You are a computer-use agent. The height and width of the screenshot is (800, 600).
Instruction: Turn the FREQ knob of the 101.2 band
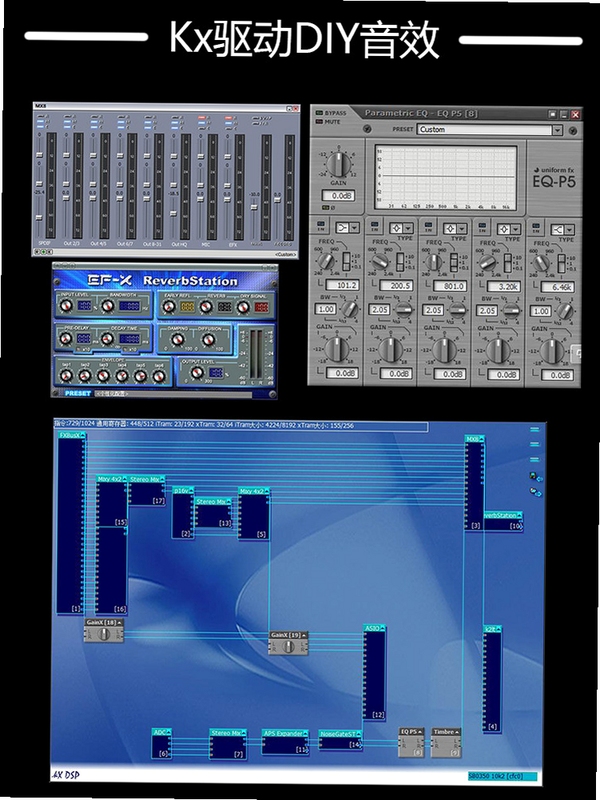coord(326,261)
